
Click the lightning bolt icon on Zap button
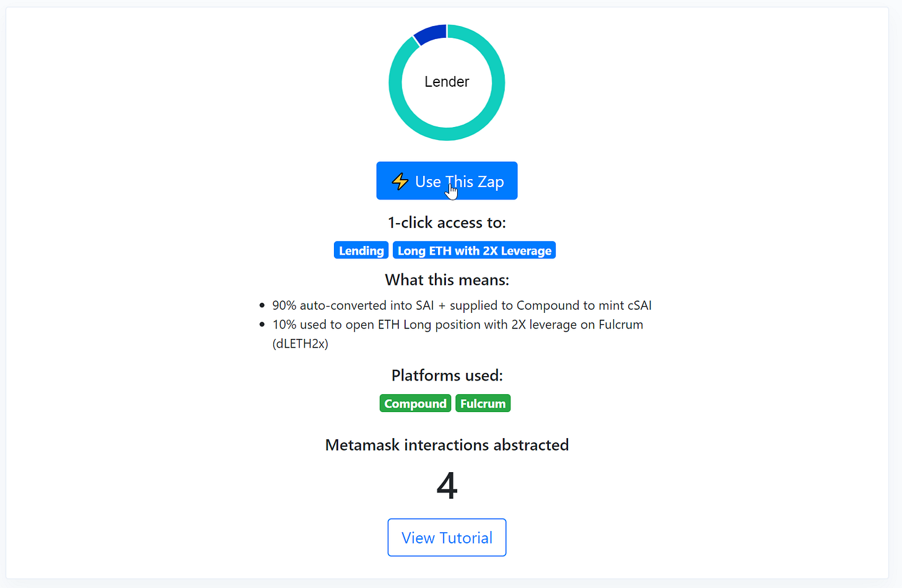coord(400,182)
